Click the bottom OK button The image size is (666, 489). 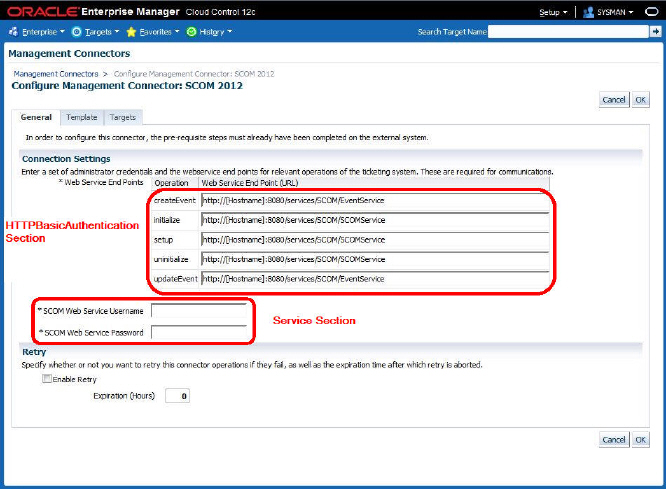click(x=641, y=440)
